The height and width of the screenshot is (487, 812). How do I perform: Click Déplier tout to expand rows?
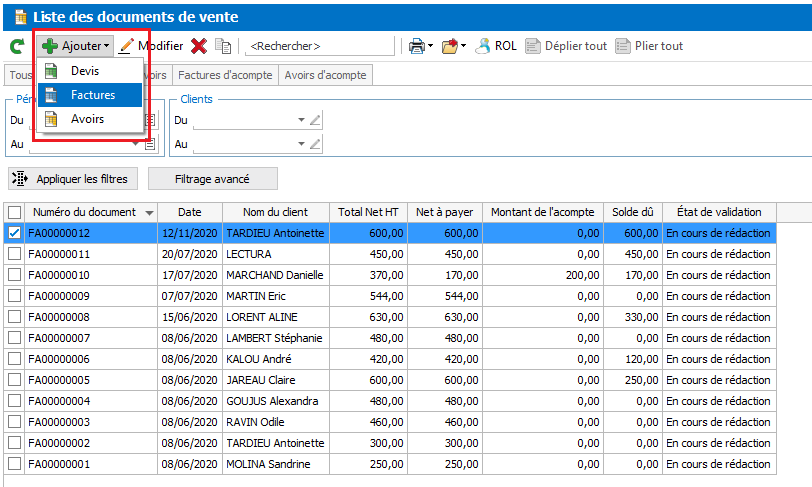(x=566, y=46)
